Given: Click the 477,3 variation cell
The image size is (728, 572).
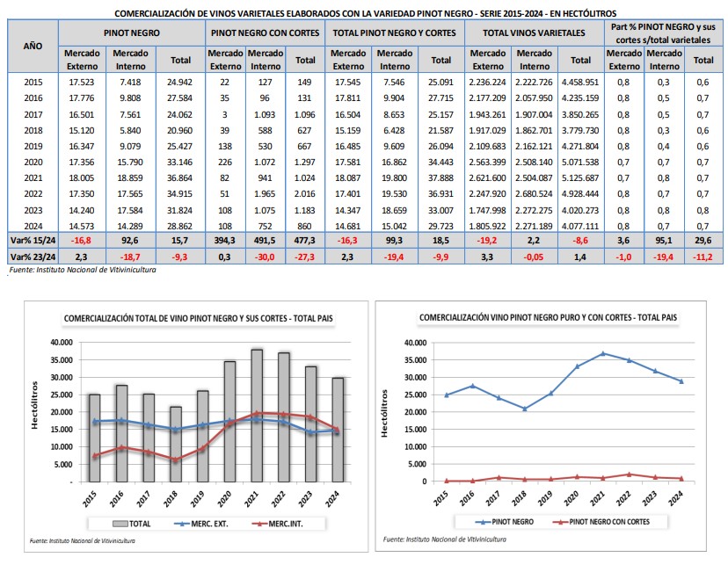Looking at the screenshot, I should (x=304, y=240).
